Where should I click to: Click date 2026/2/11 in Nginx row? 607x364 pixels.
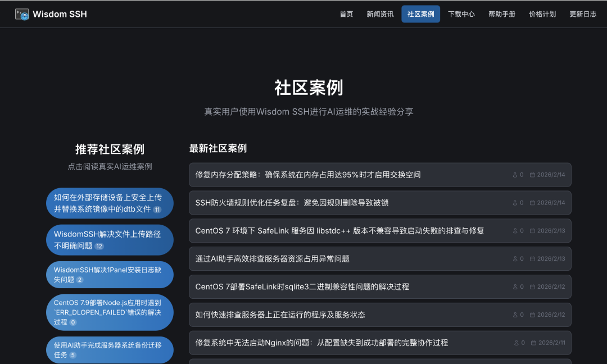[x=552, y=343]
